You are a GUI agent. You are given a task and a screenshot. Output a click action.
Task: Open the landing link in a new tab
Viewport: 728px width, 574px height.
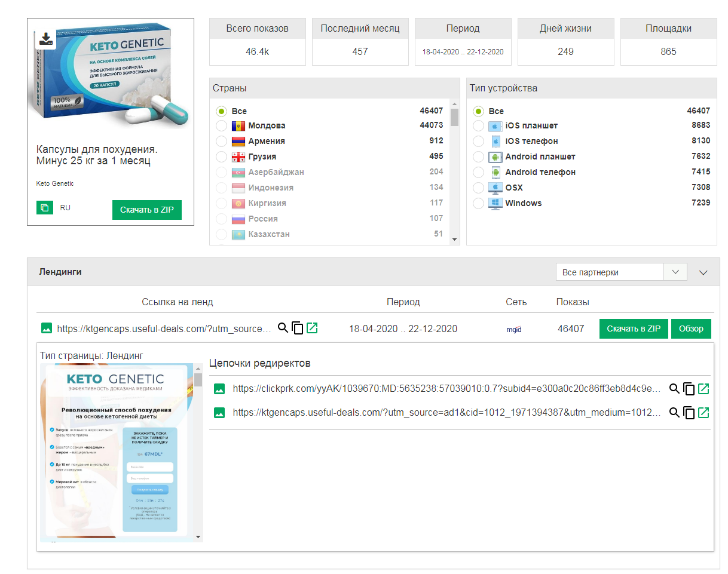coord(312,328)
